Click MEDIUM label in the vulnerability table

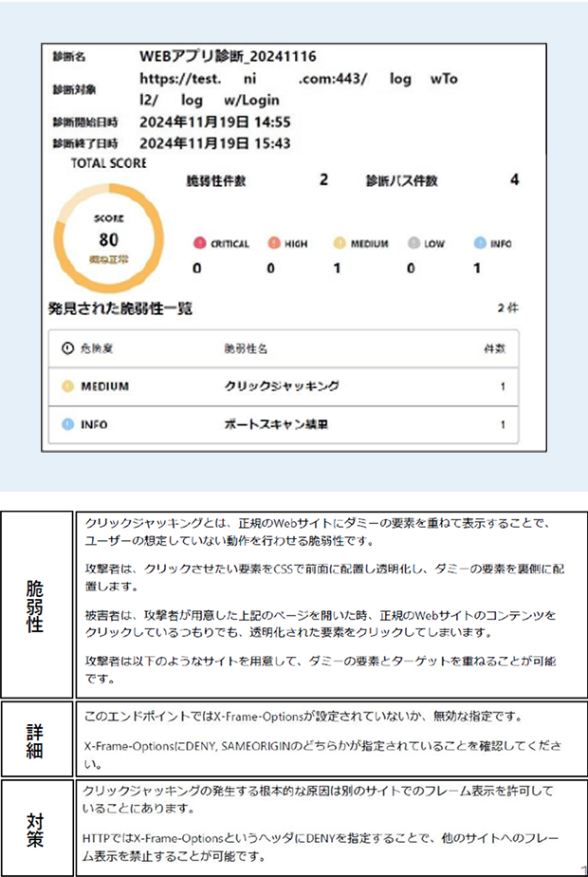[x=104, y=386]
